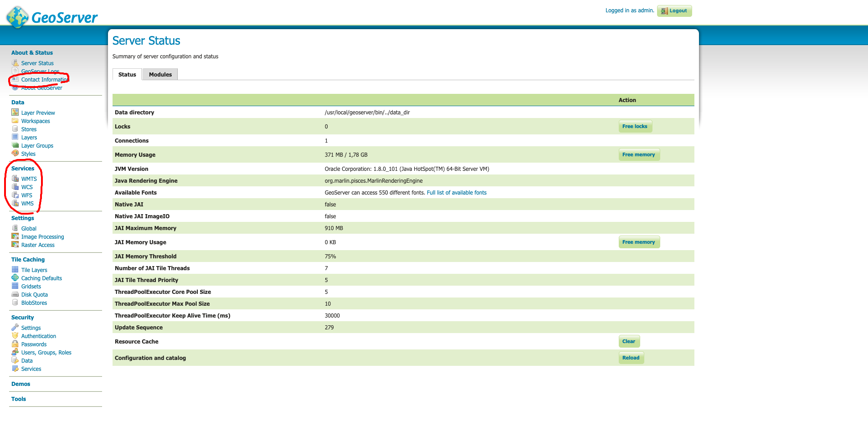Open the Disk Quota link text
Image resolution: width=868 pixels, height=431 pixels.
tap(35, 295)
